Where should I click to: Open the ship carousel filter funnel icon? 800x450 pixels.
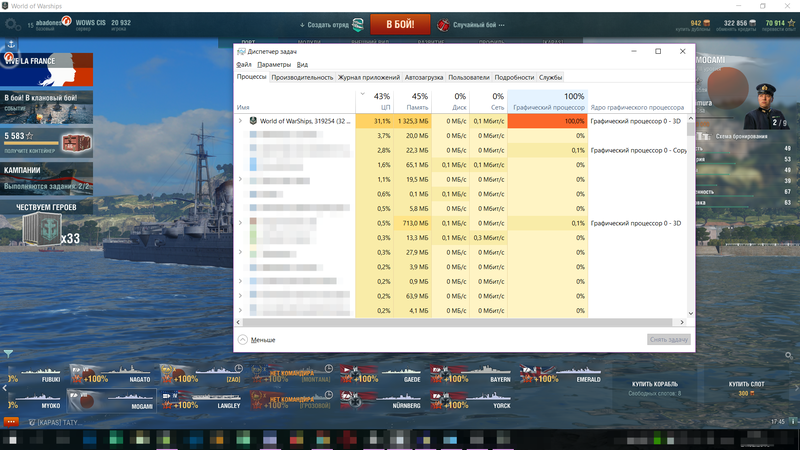8,353
